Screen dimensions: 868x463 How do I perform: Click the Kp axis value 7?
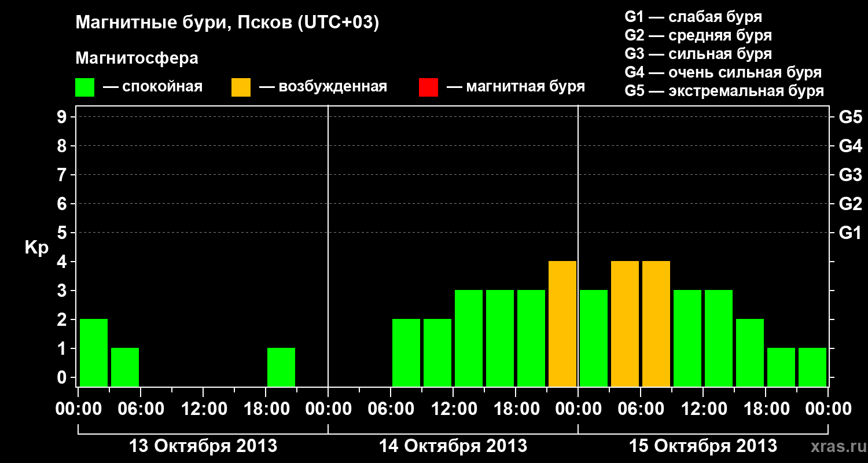[63, 175]
